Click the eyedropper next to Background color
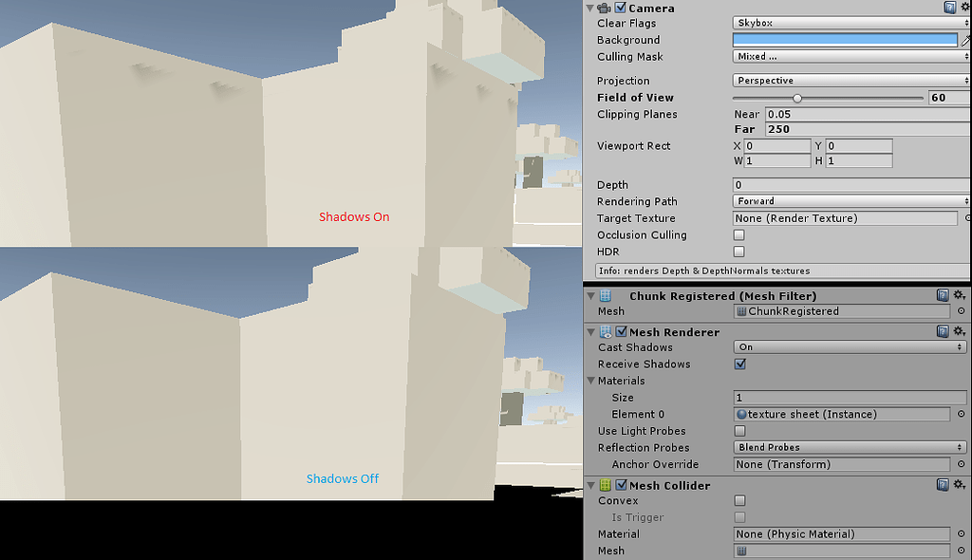The image size is (972, 560). 967,39
